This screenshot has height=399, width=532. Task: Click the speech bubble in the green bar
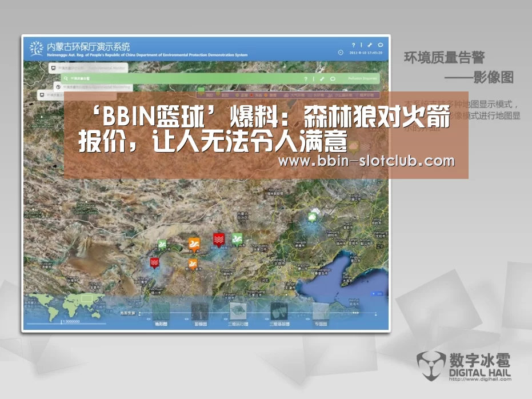click(333, 79)
